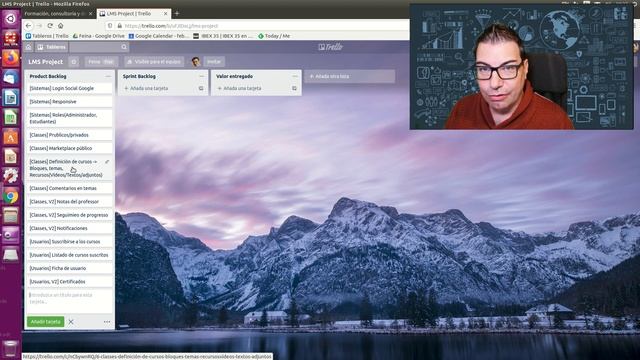Open card '[Classes] Publicos/privados'
640x360 pixels.
(x=69, y=135)
